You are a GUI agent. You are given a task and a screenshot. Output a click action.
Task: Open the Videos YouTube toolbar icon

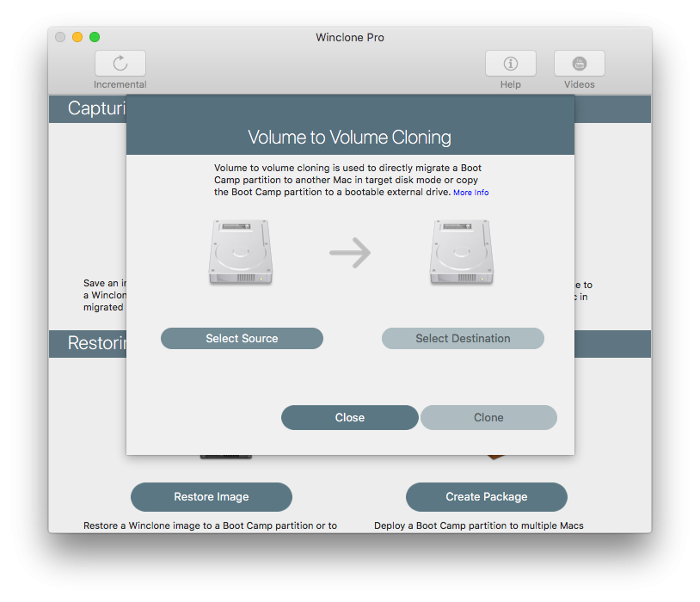579,64
